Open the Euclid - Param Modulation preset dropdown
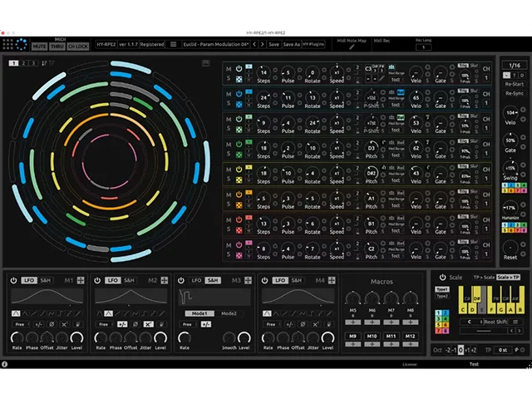The height and width of the screenshot is (399, 532). [x=215, y=44]
